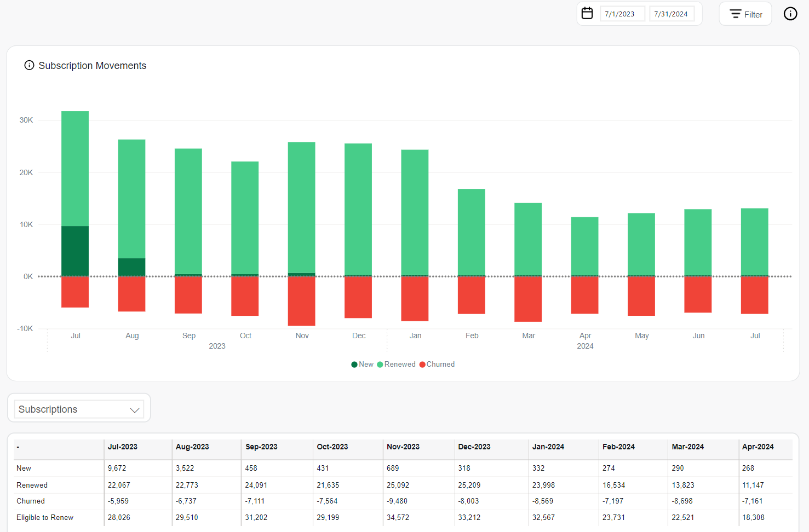Screen dimensions: 809x532
Task: Toggle the Renewed legend marker
Action: 380,365
